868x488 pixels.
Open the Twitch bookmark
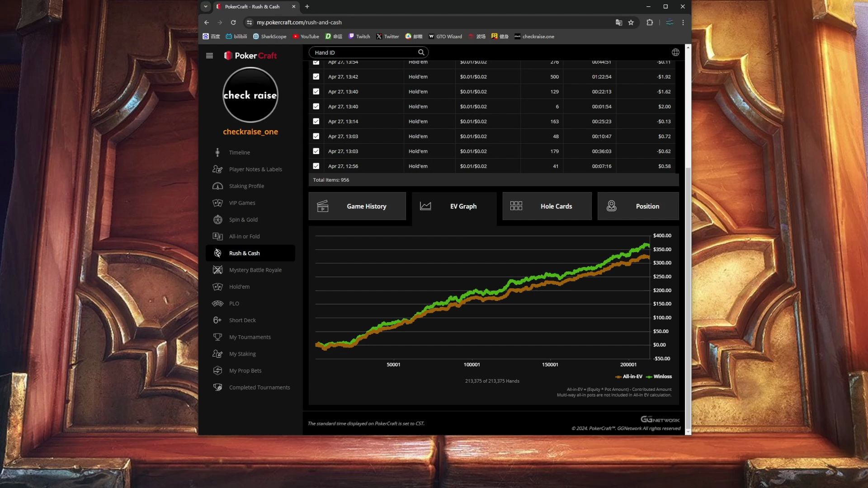pyautogui.click(x=359, y=37)
